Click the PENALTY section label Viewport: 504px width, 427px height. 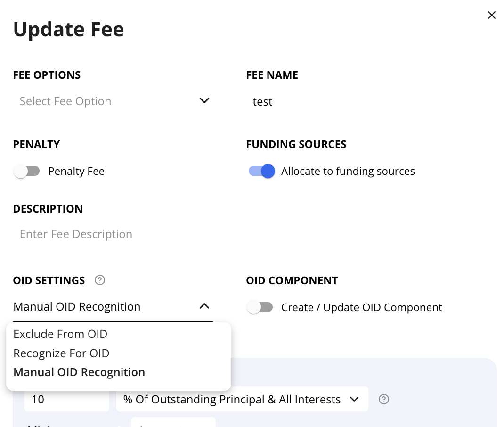(37, 144)
